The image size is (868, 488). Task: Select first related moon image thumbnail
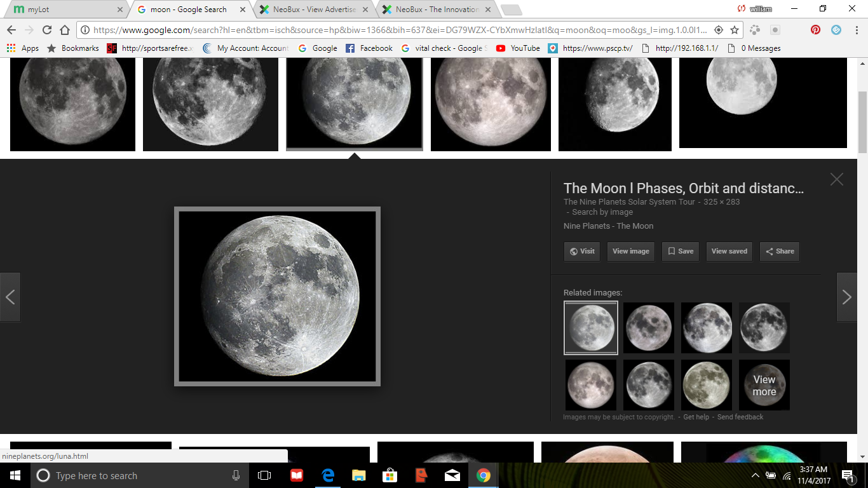[591, 328]
